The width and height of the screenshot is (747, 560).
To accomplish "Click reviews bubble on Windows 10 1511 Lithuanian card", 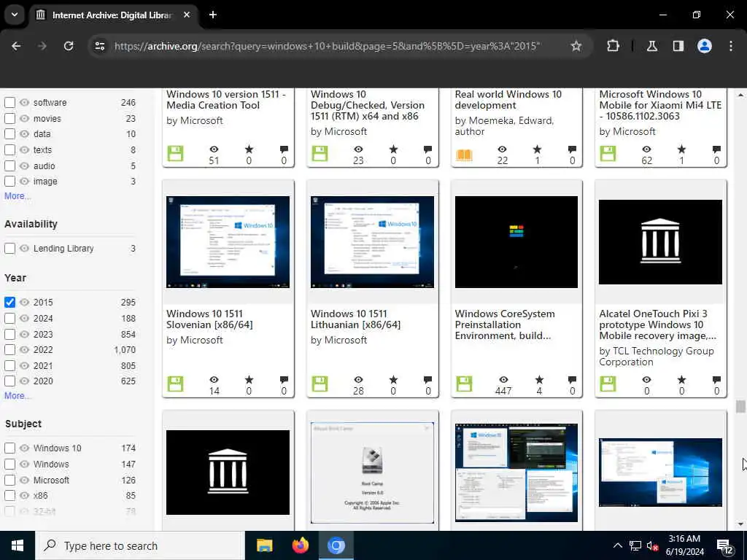I will (427, 379).
